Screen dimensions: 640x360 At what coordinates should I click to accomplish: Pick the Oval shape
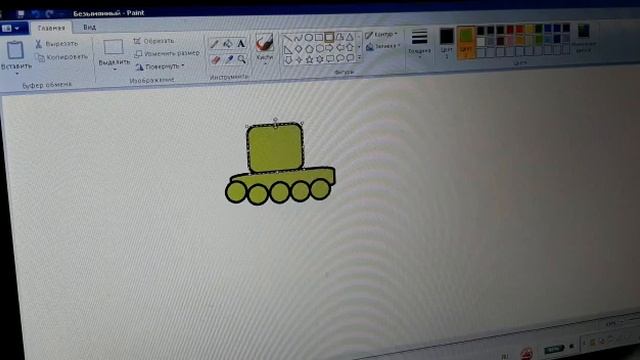click(309, 38)
